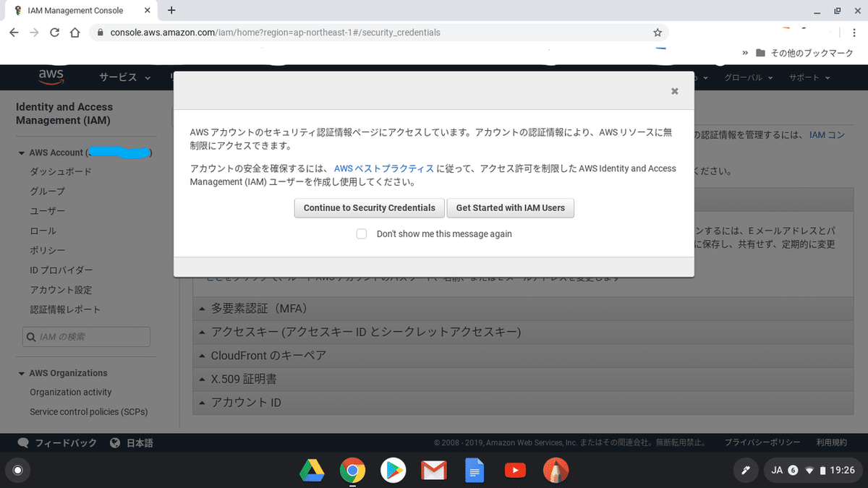Open ユーザー in the IAM sidebar

click(47, 210)
